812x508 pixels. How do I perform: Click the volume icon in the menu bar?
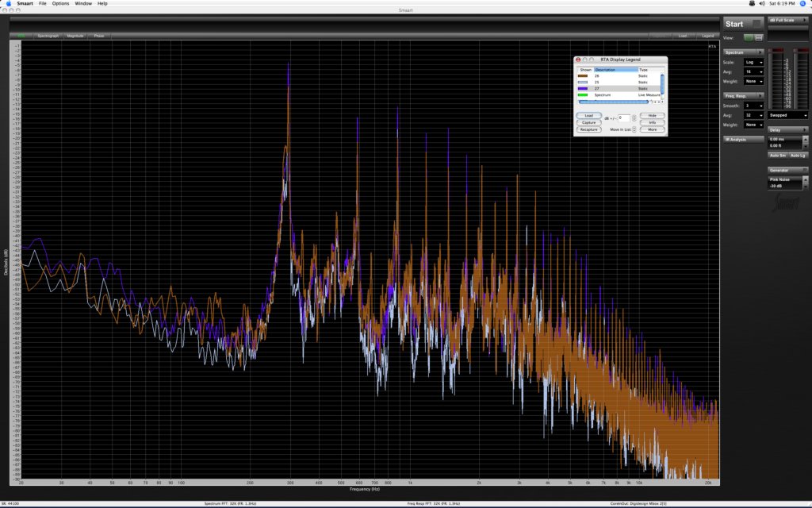point(762,3)
